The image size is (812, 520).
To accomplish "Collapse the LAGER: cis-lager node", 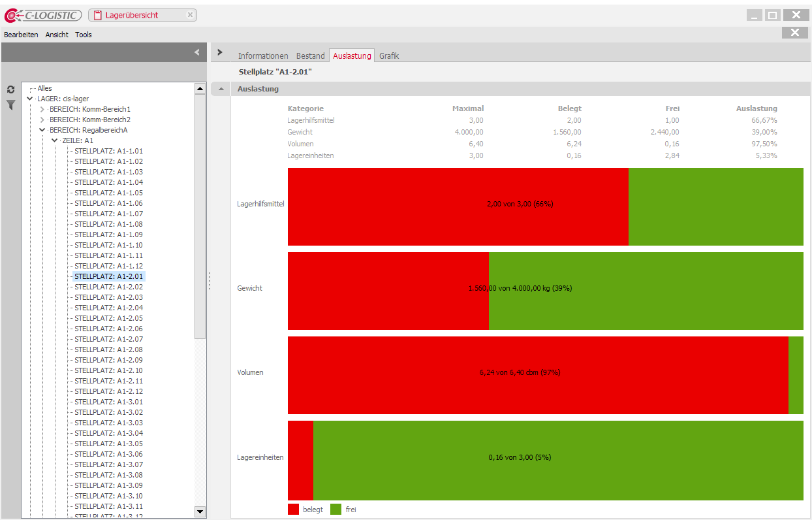I will [x=30, y=99].
